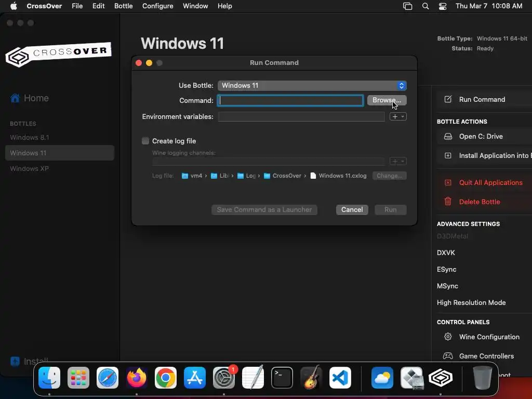Click the Game Controllers gamepad icon

point(448,356)
